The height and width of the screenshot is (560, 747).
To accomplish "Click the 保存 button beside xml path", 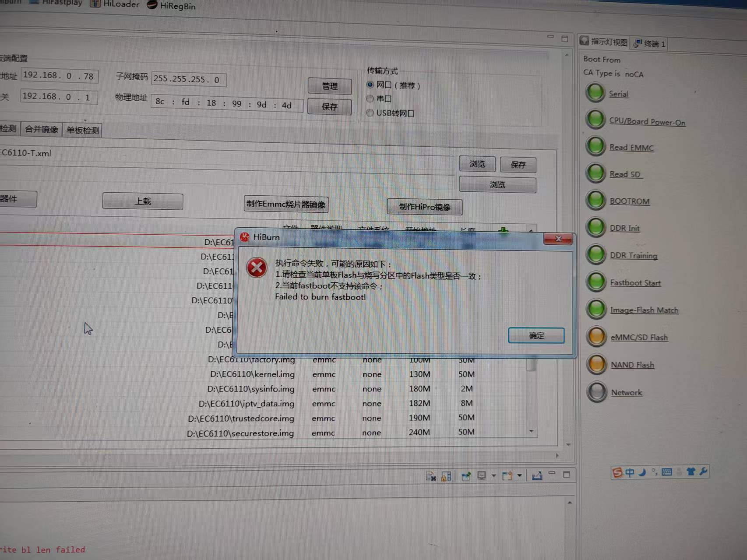I will [x=518, y=165].
